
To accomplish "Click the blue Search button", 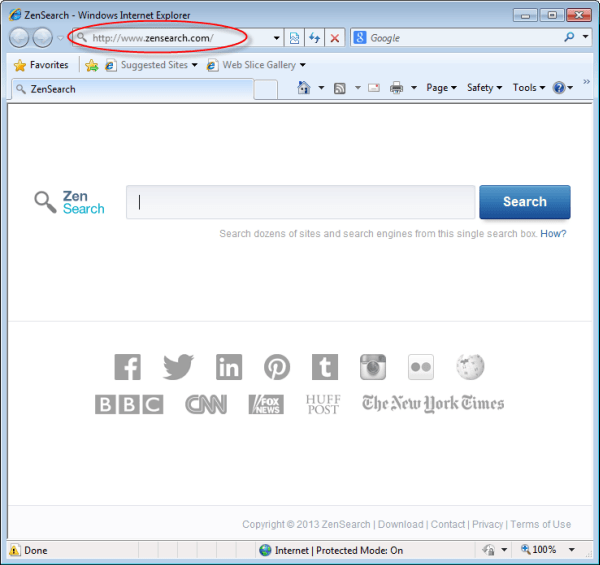I will coord(525,202).
